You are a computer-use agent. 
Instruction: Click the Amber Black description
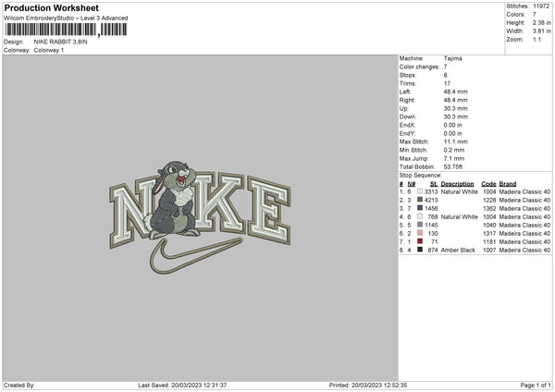(458, 251)
